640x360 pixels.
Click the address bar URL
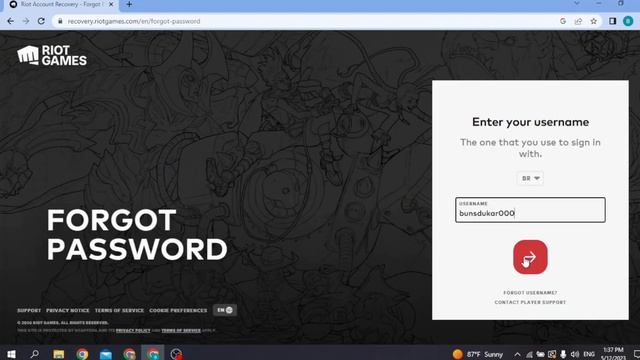click(x=134, y=21)
